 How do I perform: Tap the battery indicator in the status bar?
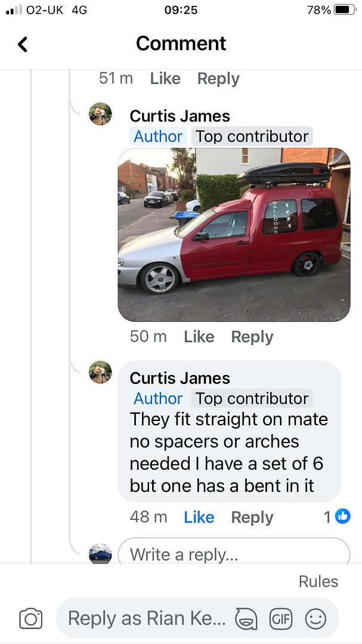coord(345,10)
